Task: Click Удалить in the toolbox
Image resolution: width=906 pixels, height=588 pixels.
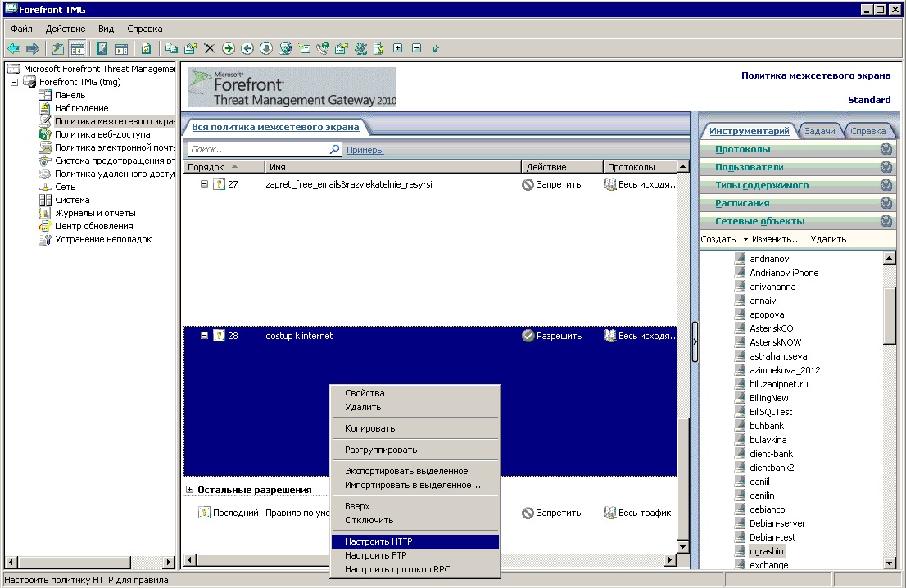Action: click(827, 239)
